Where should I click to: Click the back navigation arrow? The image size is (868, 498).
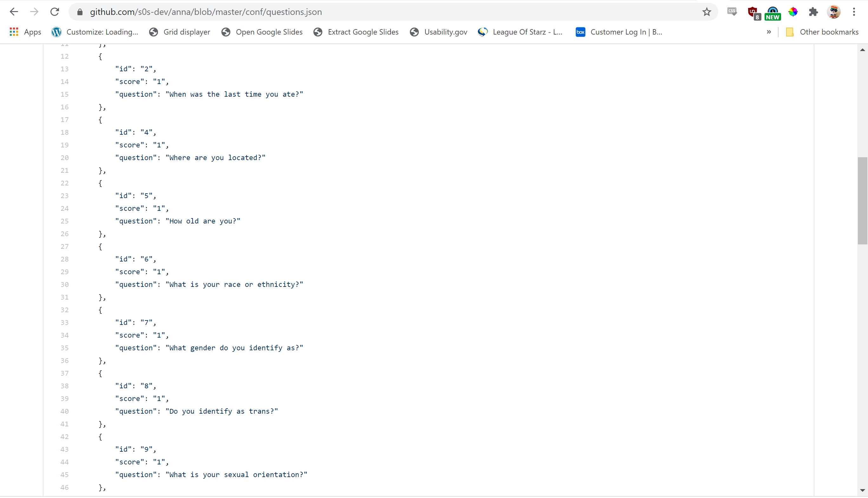click(x=14, y=12)
